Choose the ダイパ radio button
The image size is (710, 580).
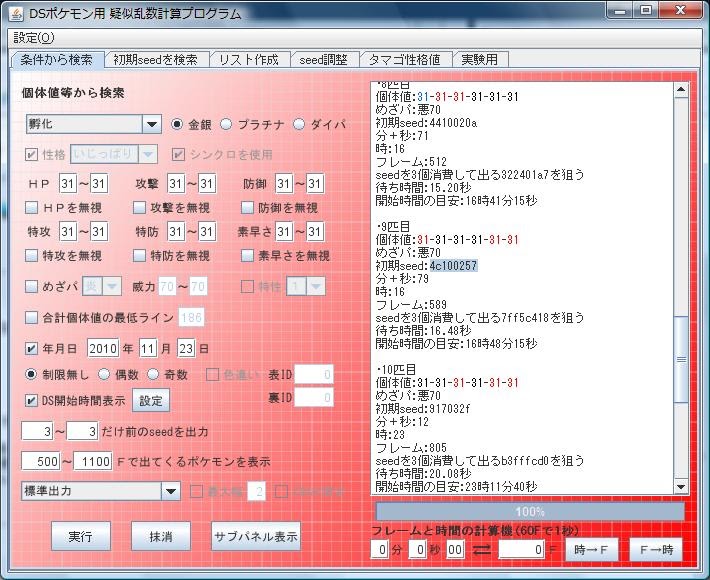tap(299, 124)
